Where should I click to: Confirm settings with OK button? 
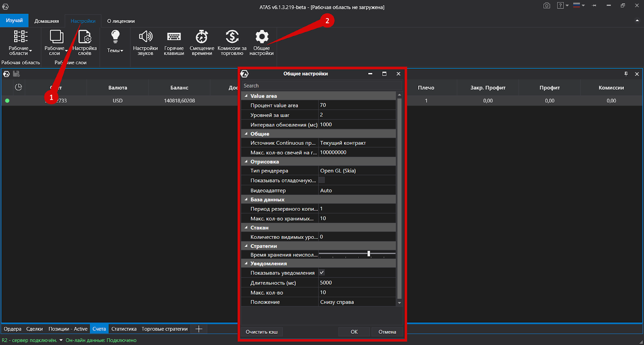coord(354,332)
